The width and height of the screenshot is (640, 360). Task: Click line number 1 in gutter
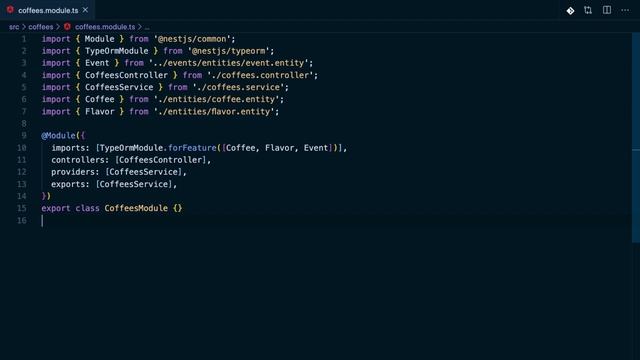tap(24, 39)
